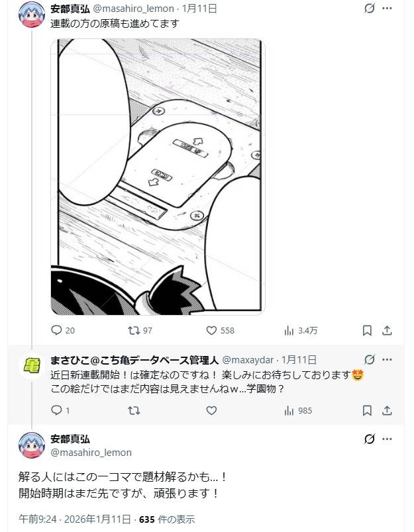Bookmark the manga panel post
The width and height of the screenshot is (414, 532).
367,330
